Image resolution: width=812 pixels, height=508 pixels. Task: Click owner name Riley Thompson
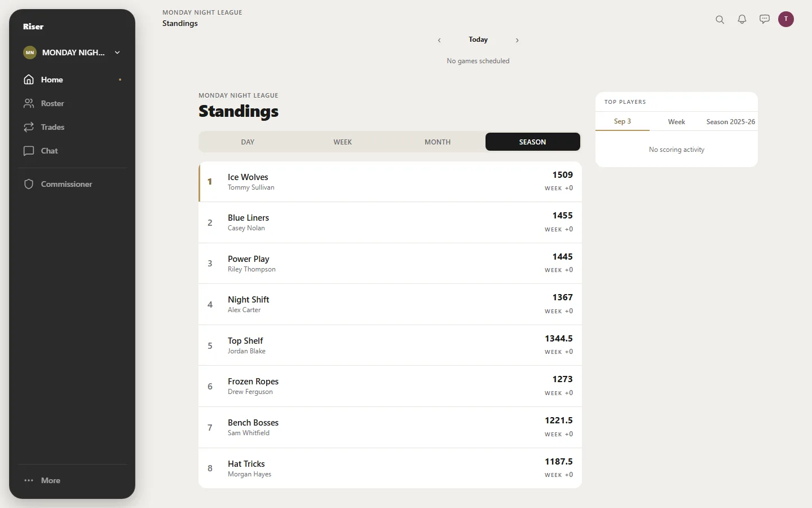(x=251, y=269)
